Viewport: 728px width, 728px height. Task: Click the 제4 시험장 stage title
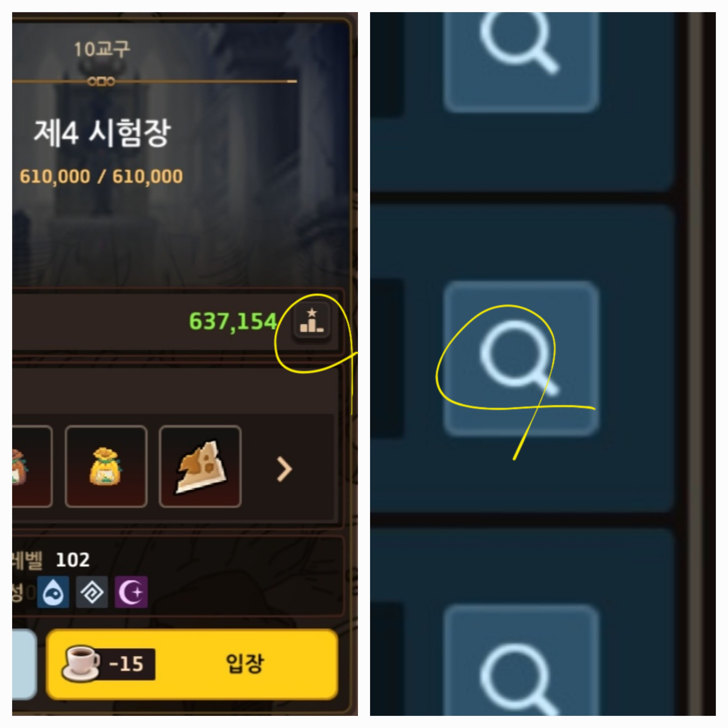point(102,133)
